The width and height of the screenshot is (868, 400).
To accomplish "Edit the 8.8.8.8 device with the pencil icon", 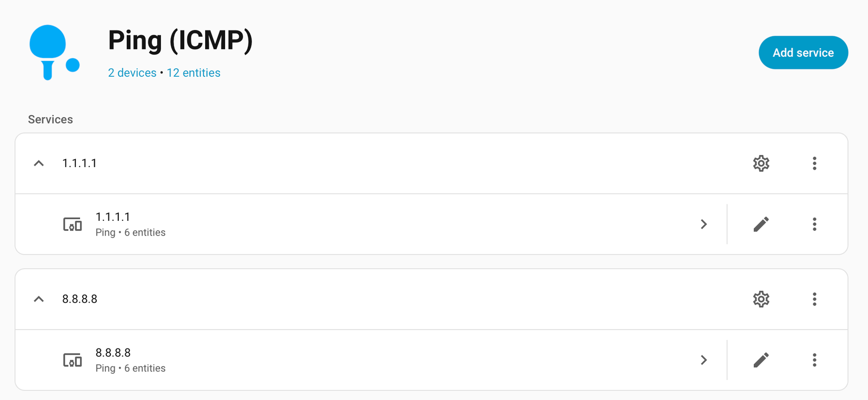I will point(761,360).
